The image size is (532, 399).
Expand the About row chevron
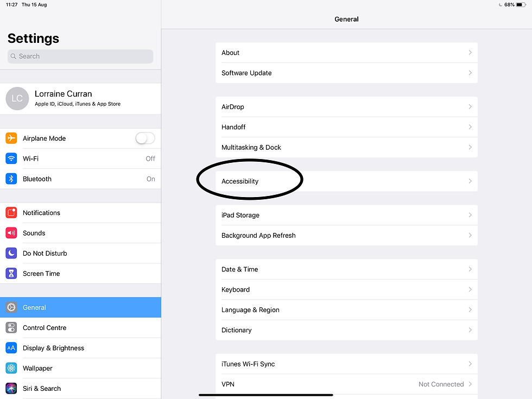pos(470,53)
